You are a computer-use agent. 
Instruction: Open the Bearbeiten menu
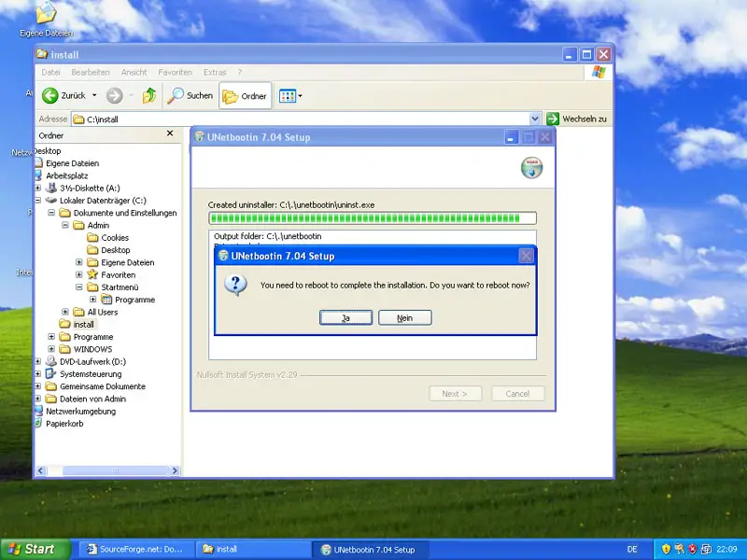(x=91, y=73)
